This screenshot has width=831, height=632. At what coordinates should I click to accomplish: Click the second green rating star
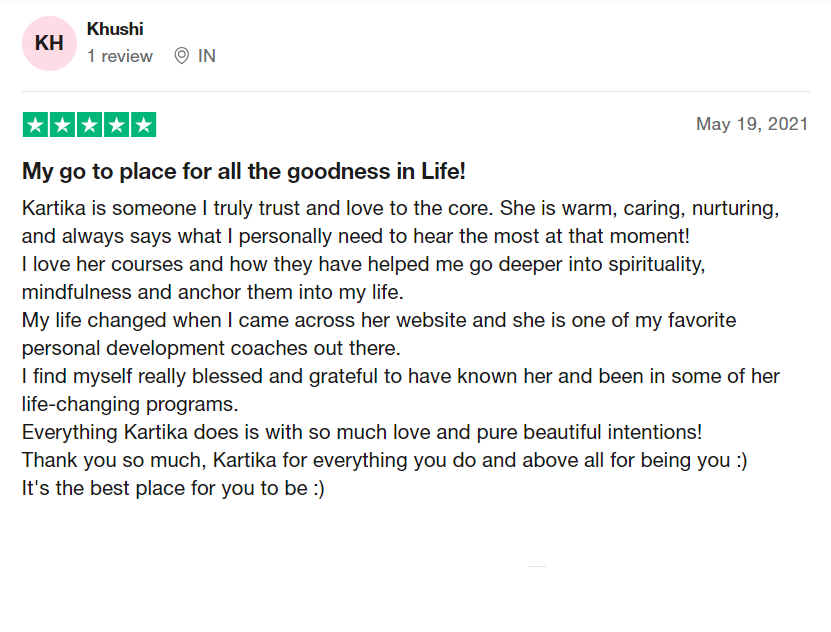coord(63,125)
